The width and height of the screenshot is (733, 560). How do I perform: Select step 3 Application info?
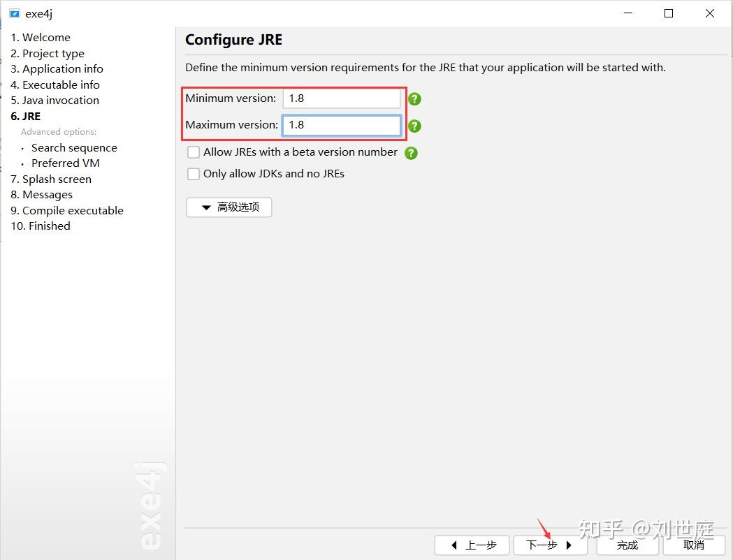tap(57, 69)
